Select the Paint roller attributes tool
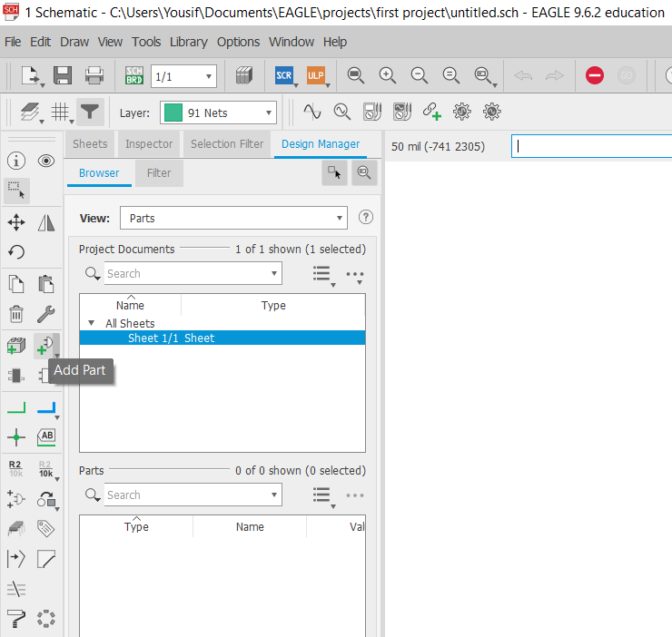The image size is (672, 637). click(x=16, y=619)
